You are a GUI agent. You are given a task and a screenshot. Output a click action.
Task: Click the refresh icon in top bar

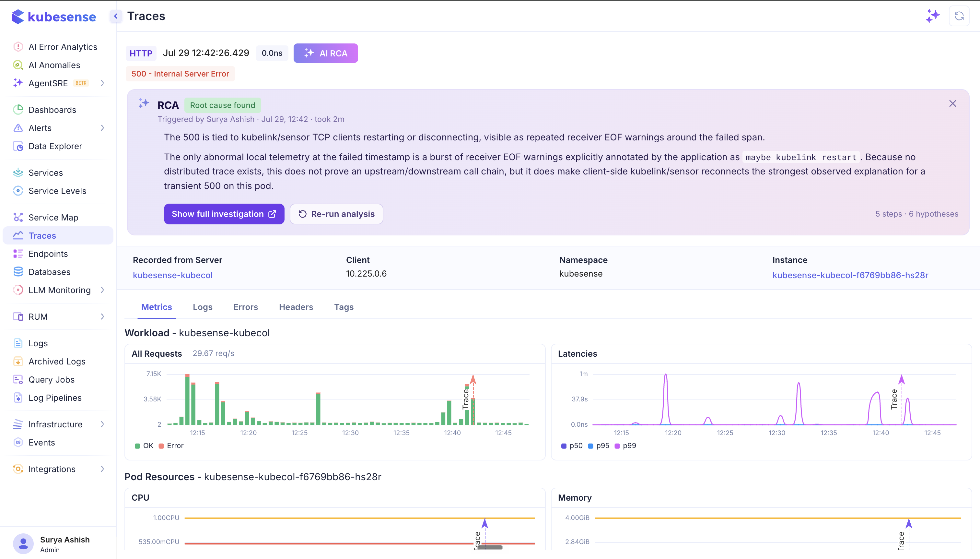pos(959,16)
